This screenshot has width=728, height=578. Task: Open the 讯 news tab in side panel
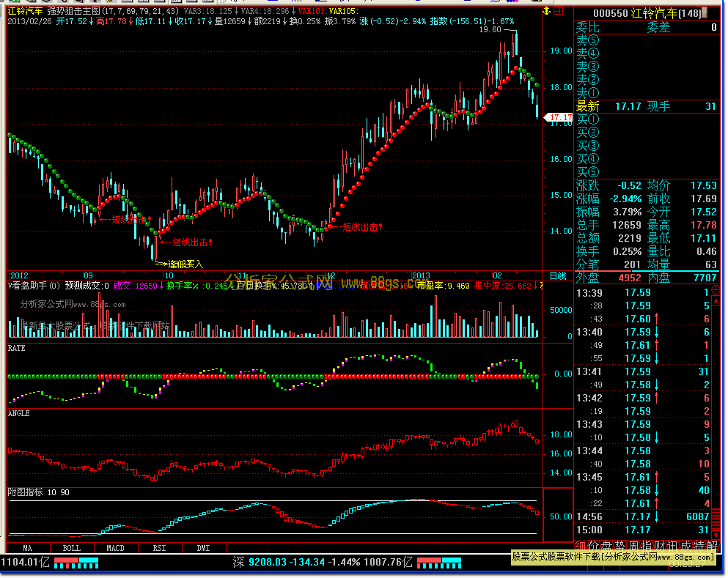(x=672, y=546)
